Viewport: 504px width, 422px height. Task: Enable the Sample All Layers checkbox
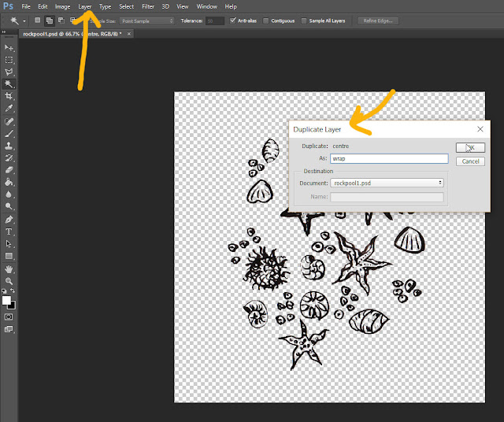coord(304,21)
